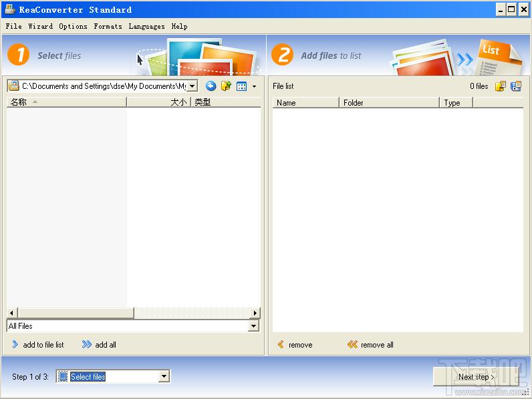Click the orange step 2 circle icon
Image resolution: width=532 pixels, height=399 pixels.
coord(282,55)
